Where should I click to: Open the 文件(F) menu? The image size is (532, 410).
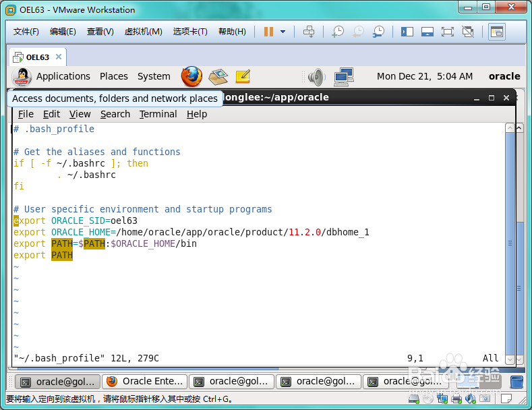pyautogui.click(x=26, y=32)
